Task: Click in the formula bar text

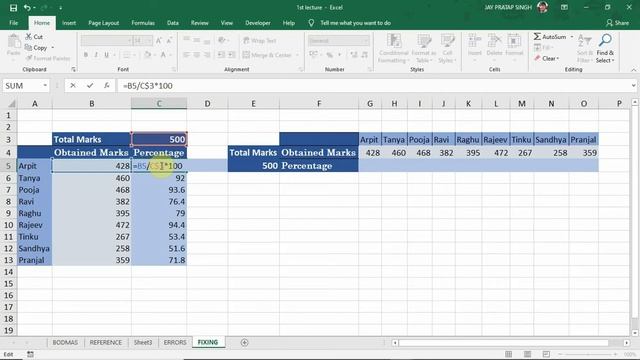Action: click(148, 86)
